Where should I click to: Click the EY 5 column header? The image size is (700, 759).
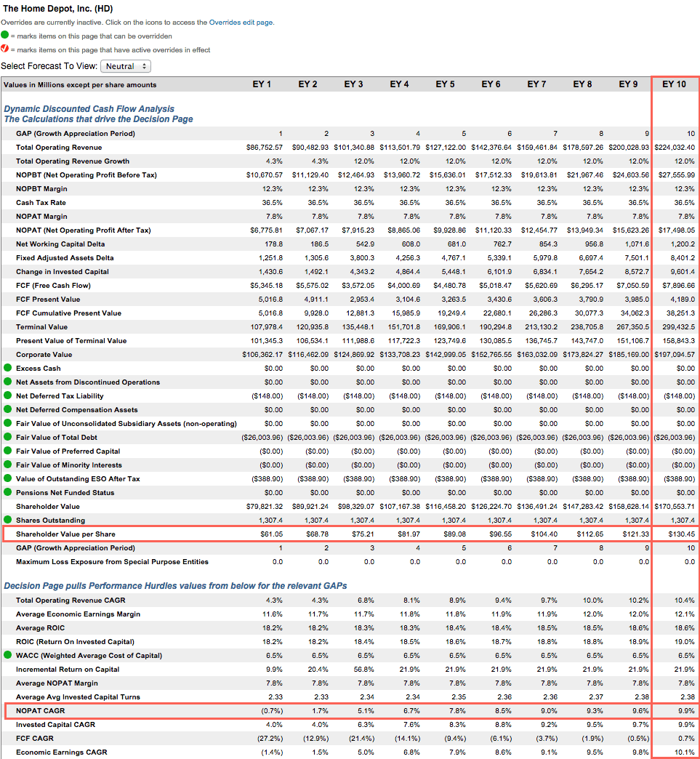pyautogui.click(x=445, y=84)
